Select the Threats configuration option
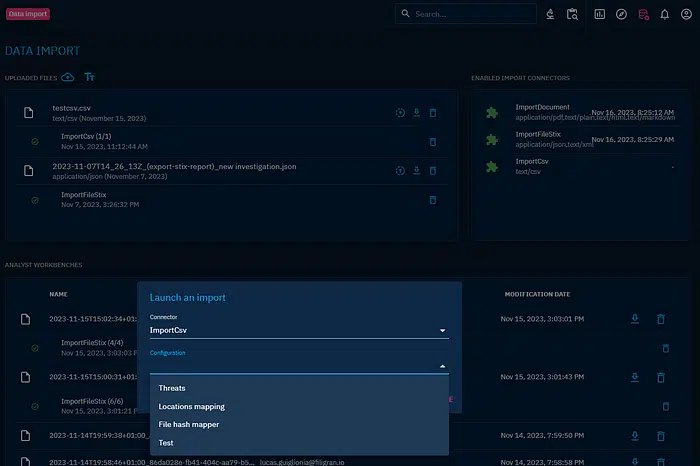 tap(172, 388)
